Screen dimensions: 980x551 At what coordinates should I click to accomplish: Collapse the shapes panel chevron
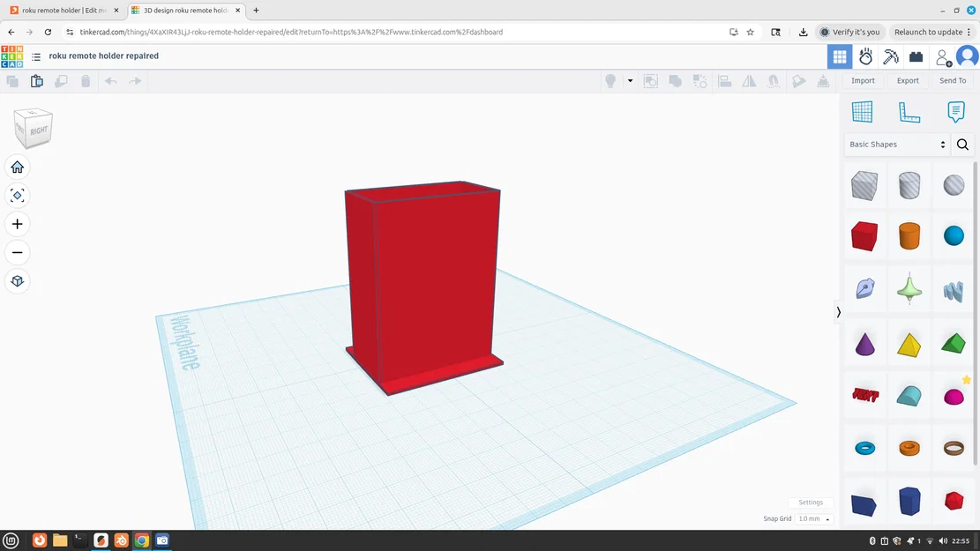[839, 312]
